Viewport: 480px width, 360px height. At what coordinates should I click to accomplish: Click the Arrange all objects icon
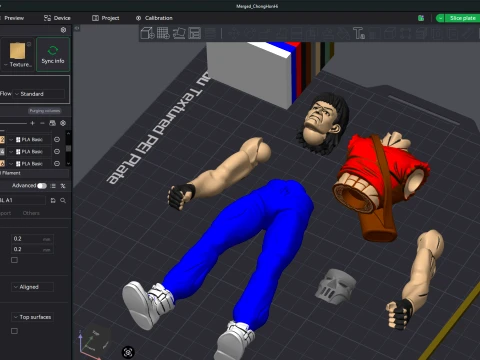click(195, 33)
